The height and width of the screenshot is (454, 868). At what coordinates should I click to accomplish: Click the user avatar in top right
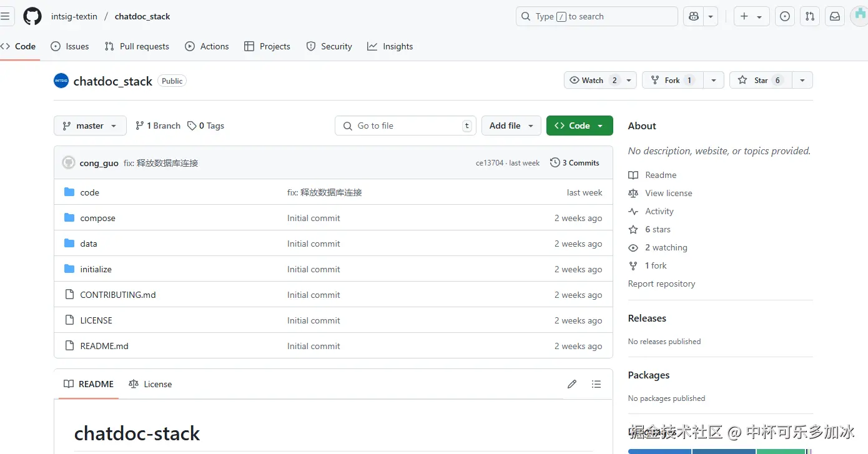[x=859, y=17]
